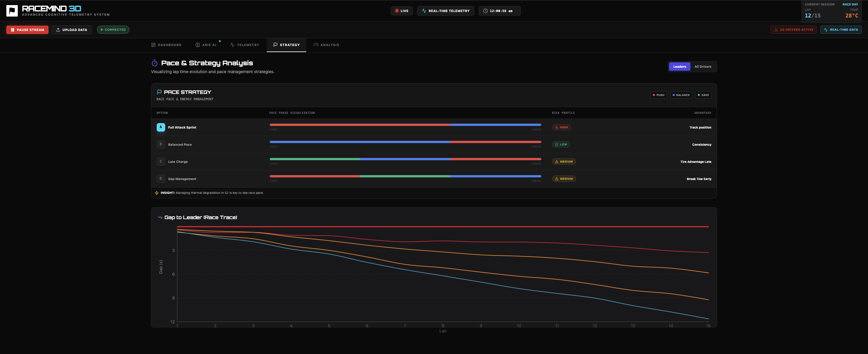Click the lightning bolt Insight icon

coord(157,193)
